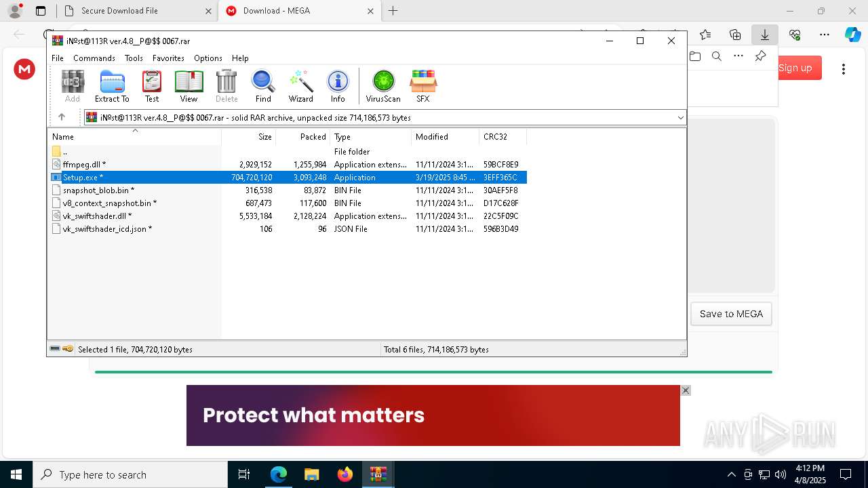Image resolution: width=868 pixels, height=488 pixels.
Task: Open Firefox from taskbar
Action: click(x=345, y=474)
